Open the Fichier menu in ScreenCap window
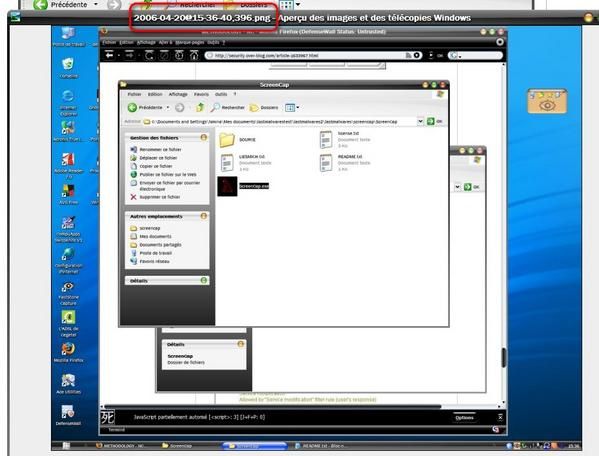Viewport: 599px width, 456px height. pyautogui.click(x=134, y=94)
